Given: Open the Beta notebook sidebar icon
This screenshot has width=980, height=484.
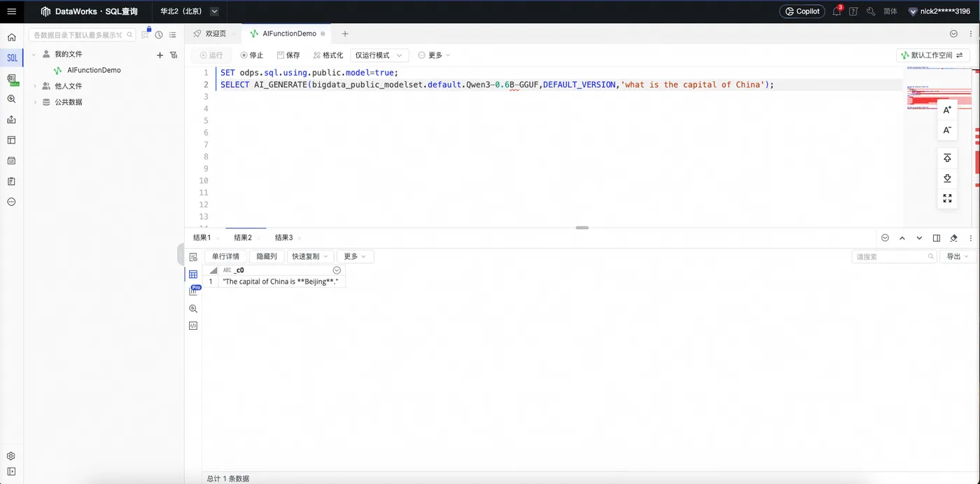Looking at the screenshot, I should [12, 79].
